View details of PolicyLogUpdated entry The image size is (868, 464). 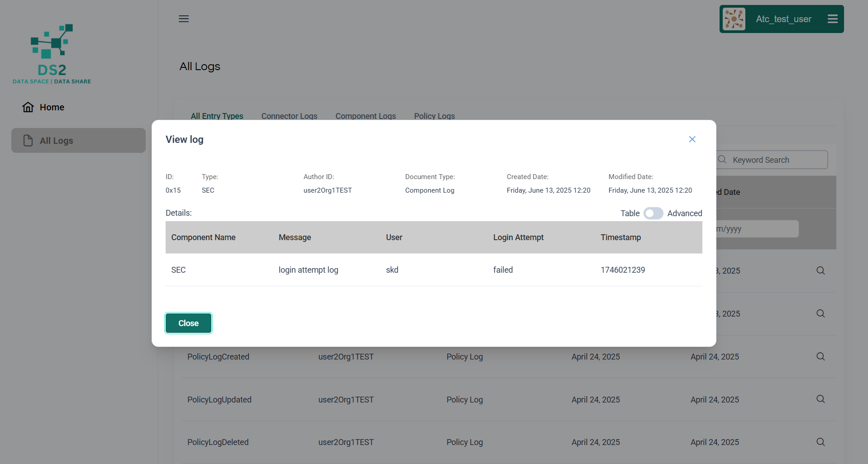tap(820, 399)
